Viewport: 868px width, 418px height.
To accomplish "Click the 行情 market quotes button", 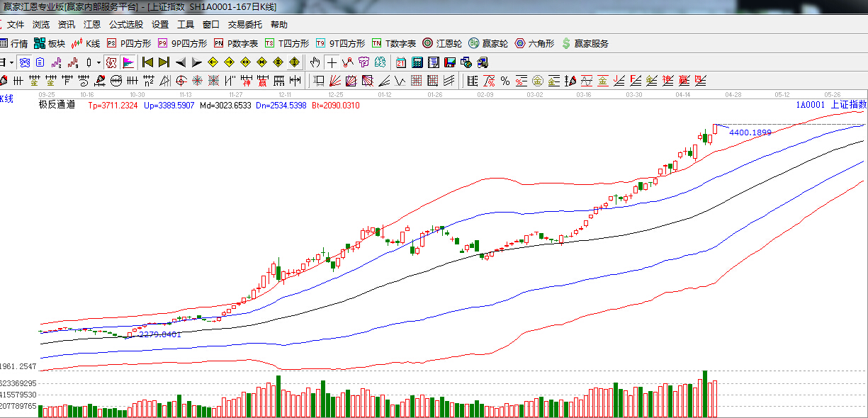I will pos(14,43).
